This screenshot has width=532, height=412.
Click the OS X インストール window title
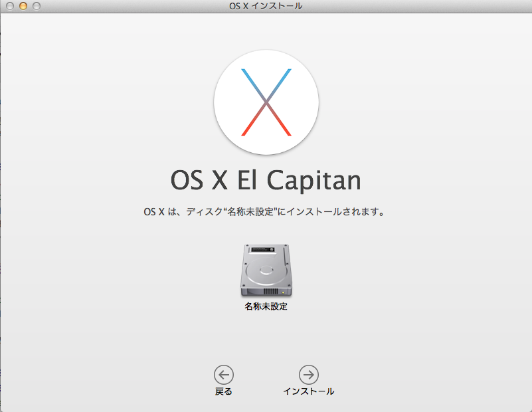tap(266, 6)
